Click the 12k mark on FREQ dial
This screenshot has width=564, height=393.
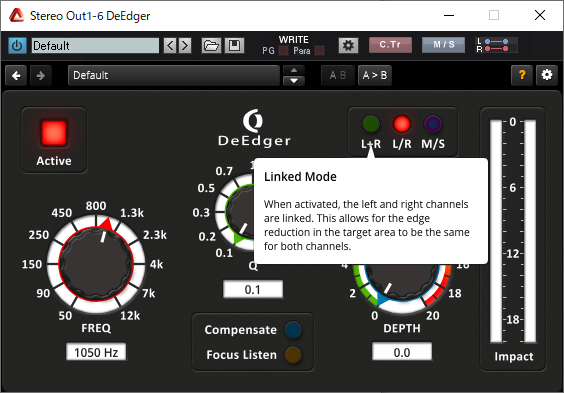click(130, 316)
